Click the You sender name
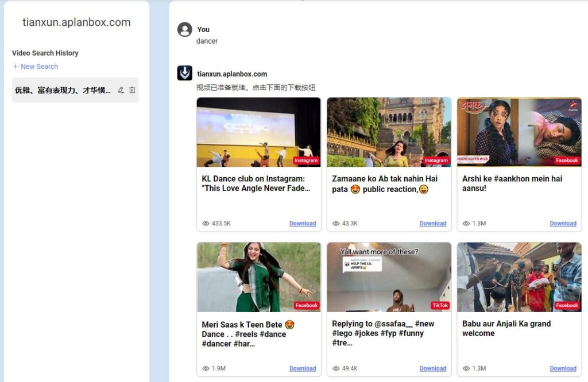 pyautogui.click(x=203, y=29)
